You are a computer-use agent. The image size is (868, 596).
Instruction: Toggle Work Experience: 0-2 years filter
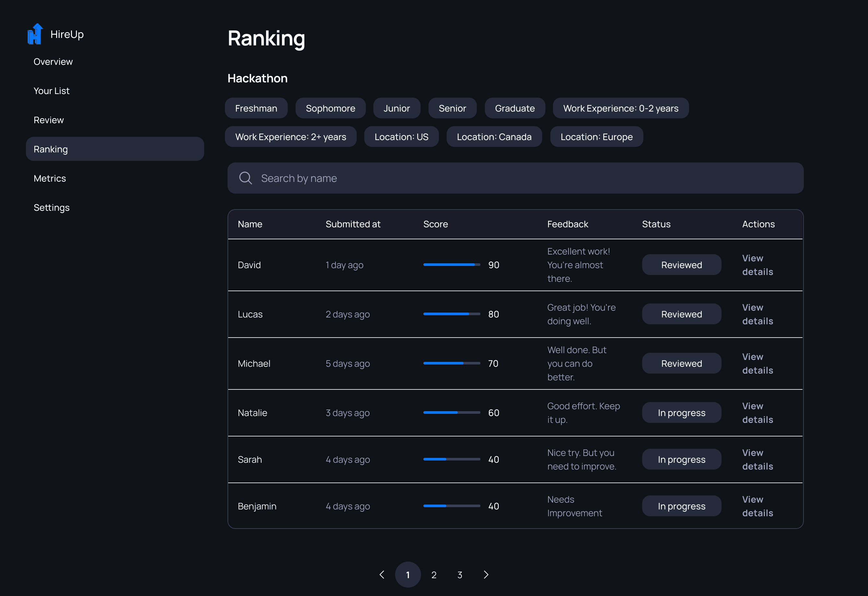(620, 108)
